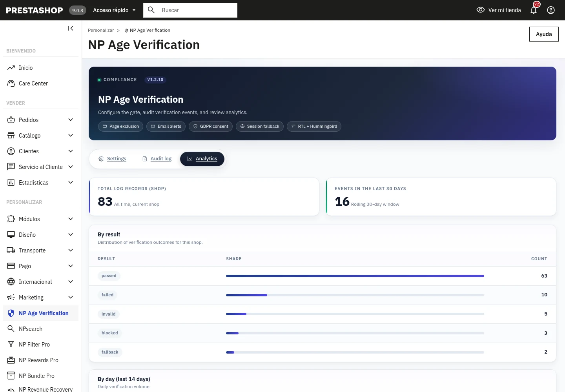Switch to the Audit log tab

(157, 159)
